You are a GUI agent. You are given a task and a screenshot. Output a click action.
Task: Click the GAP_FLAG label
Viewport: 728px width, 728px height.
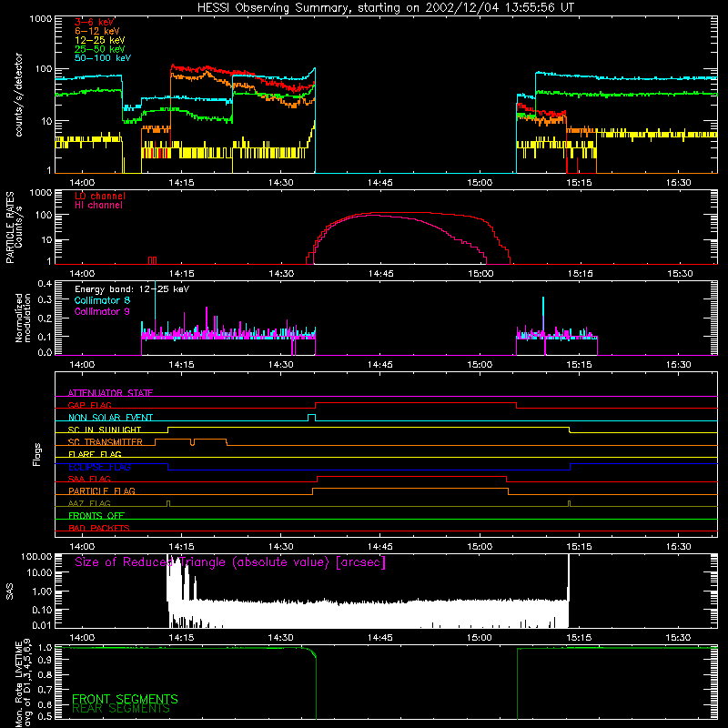89,405
